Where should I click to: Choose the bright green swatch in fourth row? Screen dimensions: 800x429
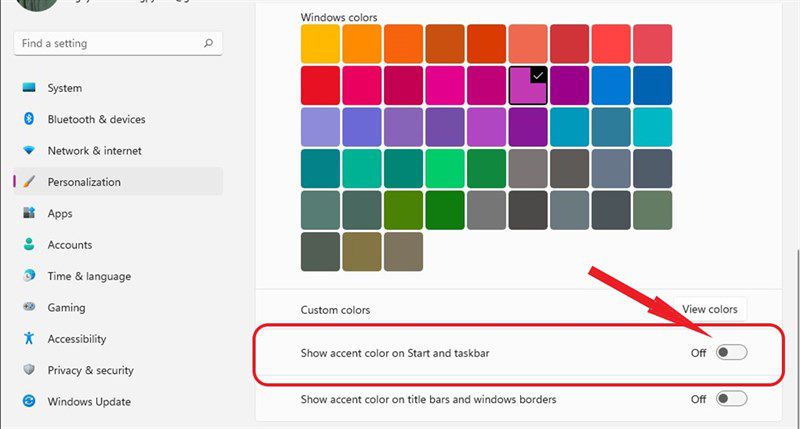click(x=445, y=168)
